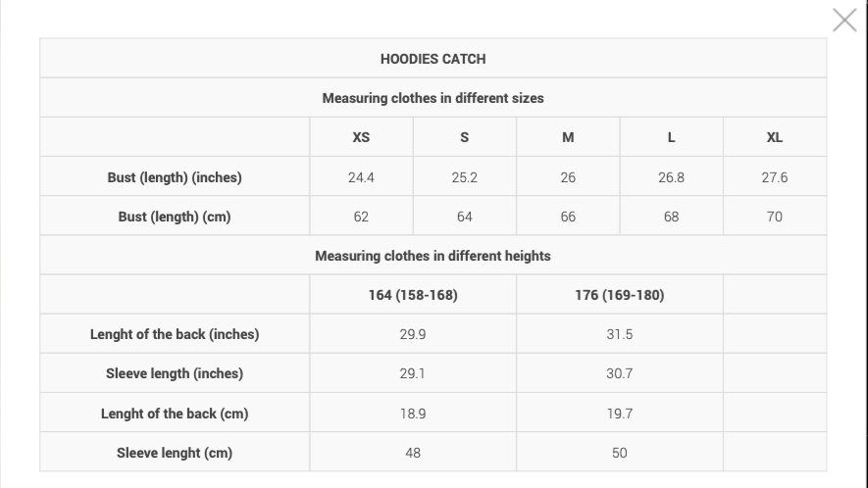The width and height of the screenshot is (868, 488).
Task: Click Bust (length) (cm) row label
Action: [175, 217]
